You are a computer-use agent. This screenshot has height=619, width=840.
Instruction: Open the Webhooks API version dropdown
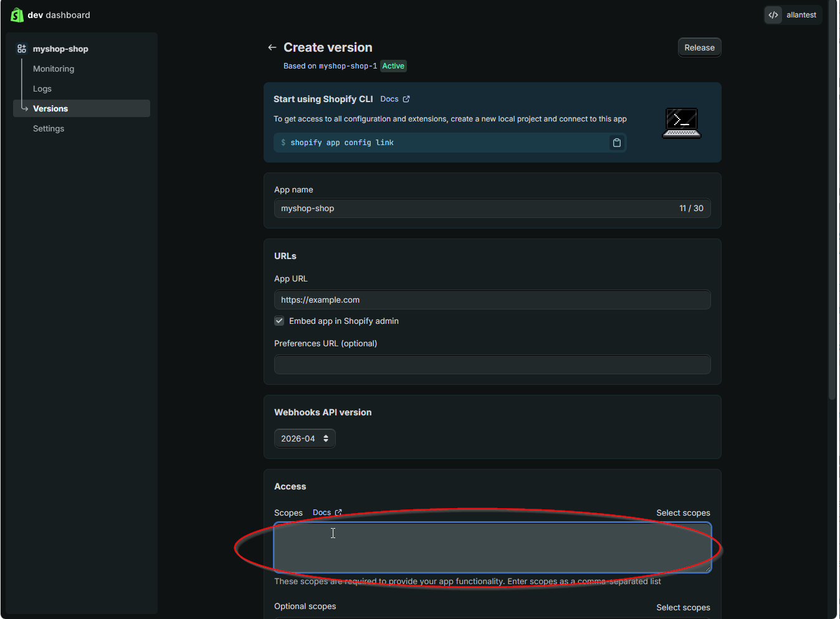click(305, 438)
